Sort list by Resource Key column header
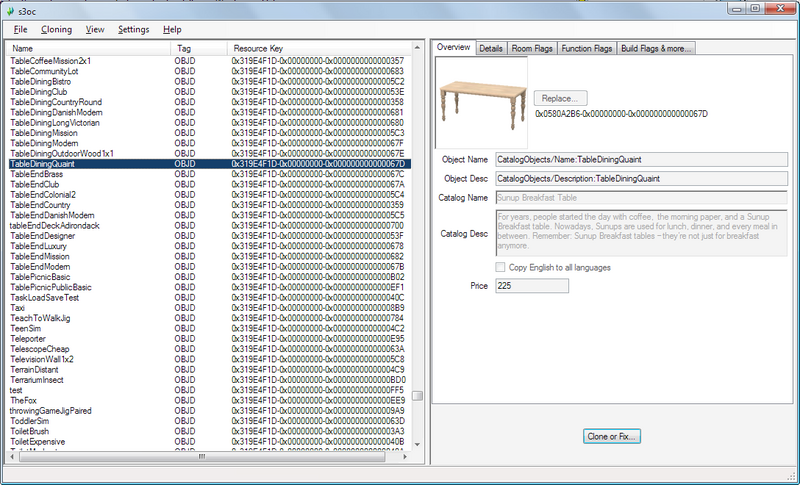 [319, 48]
